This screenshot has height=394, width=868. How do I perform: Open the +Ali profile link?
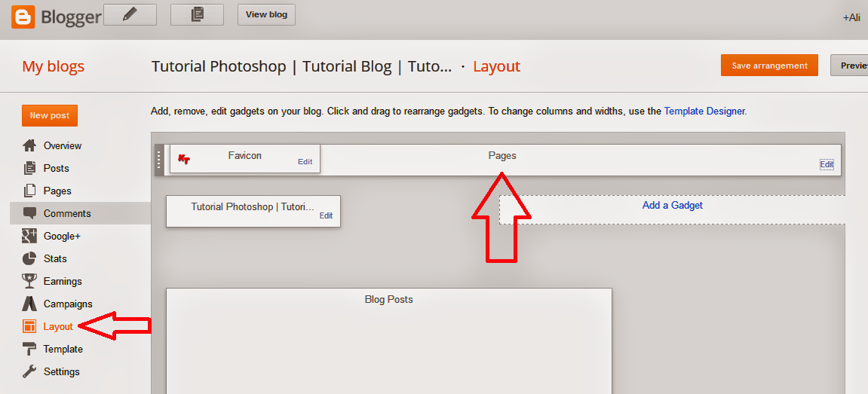[x=851, y=18]
